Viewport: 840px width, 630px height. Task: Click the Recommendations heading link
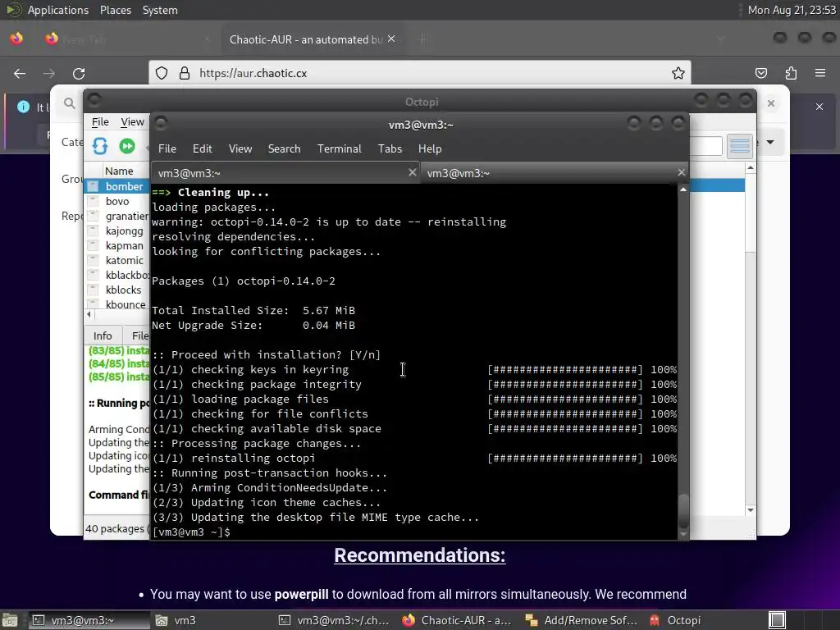click(x=419, y=555)
